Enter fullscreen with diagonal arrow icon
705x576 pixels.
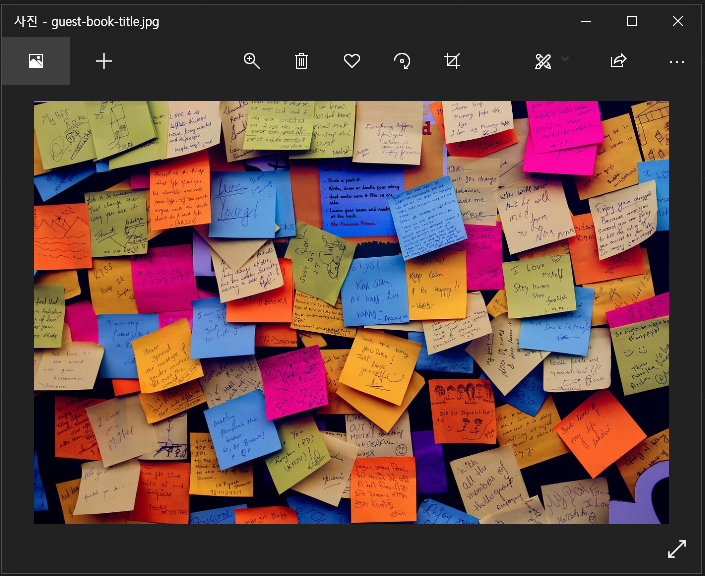point(677,549)
